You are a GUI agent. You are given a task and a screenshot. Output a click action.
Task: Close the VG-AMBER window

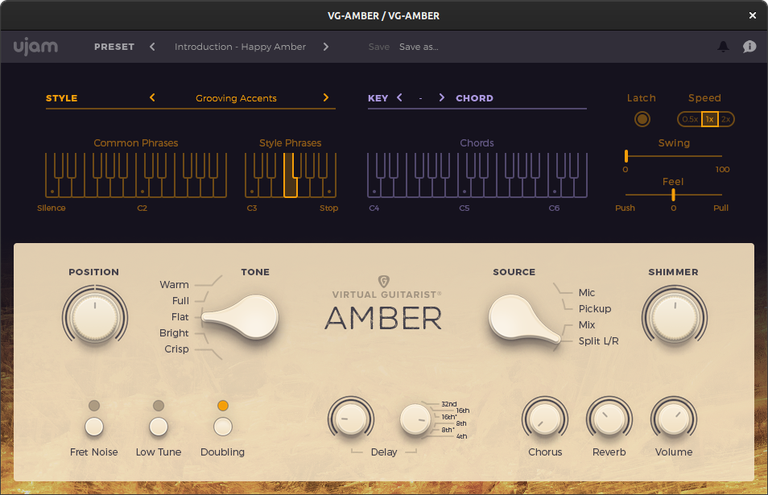point(752,16)
